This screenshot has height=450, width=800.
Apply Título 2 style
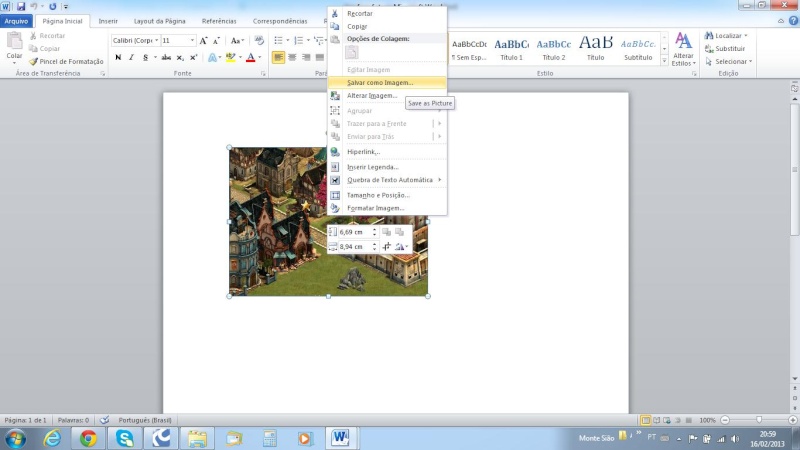(x=554, y=49)
